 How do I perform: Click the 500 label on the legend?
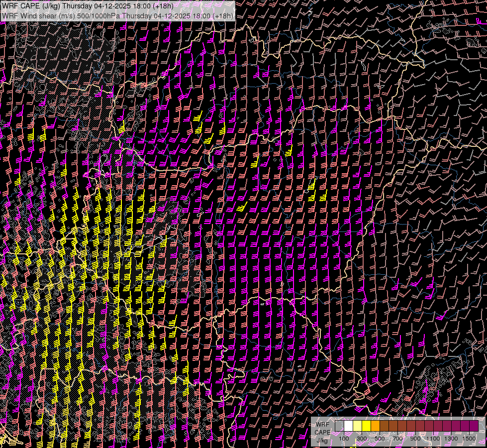(380, 439)
